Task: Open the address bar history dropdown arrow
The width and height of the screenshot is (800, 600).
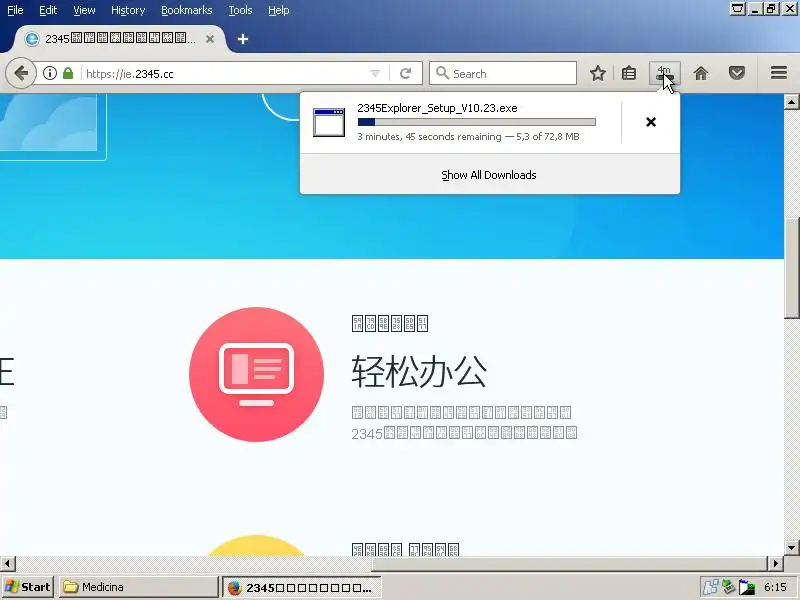Action: 375,73
